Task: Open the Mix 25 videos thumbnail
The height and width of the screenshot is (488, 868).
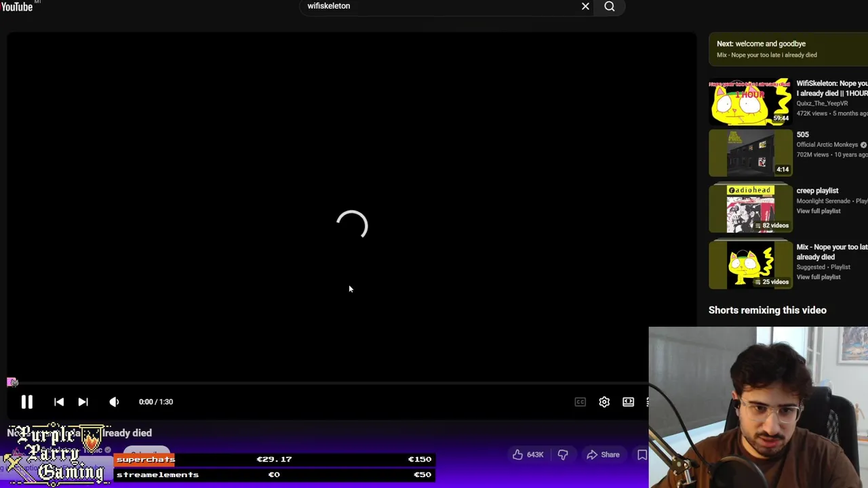Action: [x=750, y=266]
